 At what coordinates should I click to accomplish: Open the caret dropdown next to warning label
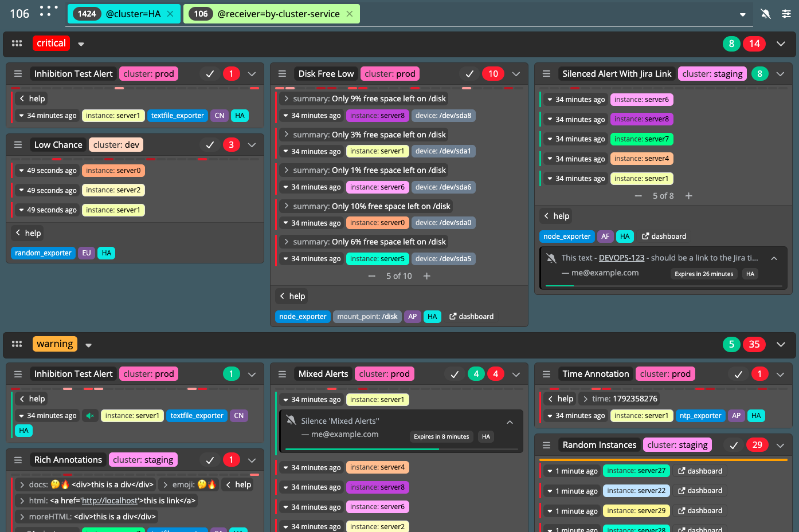[89, 345]
